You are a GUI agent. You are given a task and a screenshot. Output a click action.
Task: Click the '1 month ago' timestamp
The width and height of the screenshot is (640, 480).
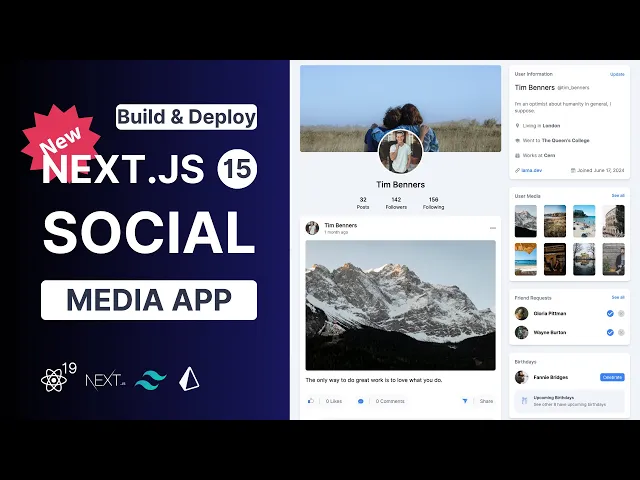click(336, 232)
